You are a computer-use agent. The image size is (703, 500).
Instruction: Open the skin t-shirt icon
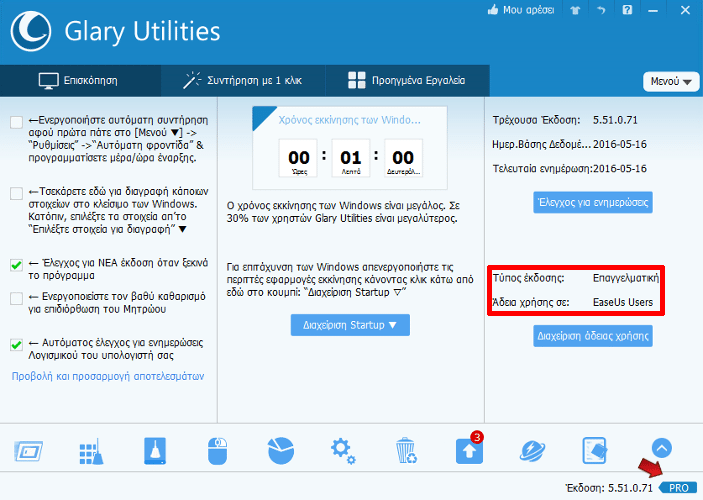click(x=575, y=10)
